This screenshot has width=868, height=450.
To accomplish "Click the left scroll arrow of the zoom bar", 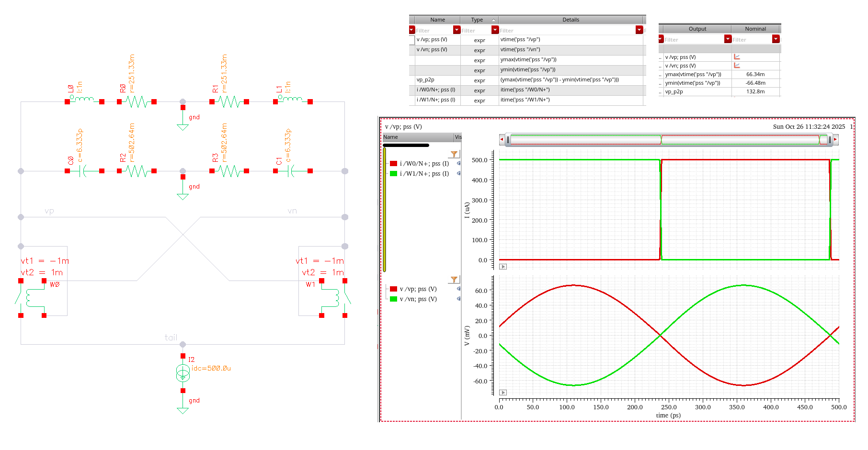I will (502, 139).
